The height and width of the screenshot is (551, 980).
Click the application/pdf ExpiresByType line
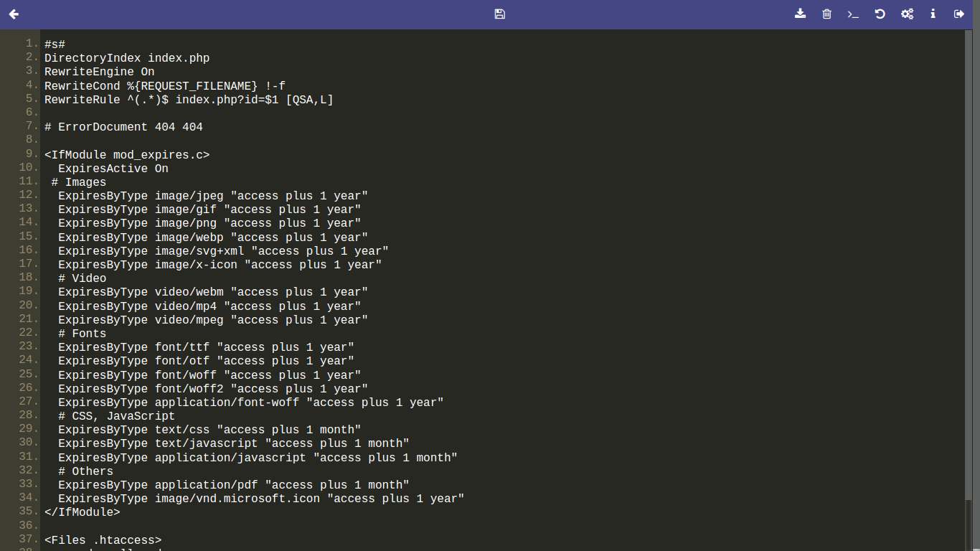(x=234, y=485)
